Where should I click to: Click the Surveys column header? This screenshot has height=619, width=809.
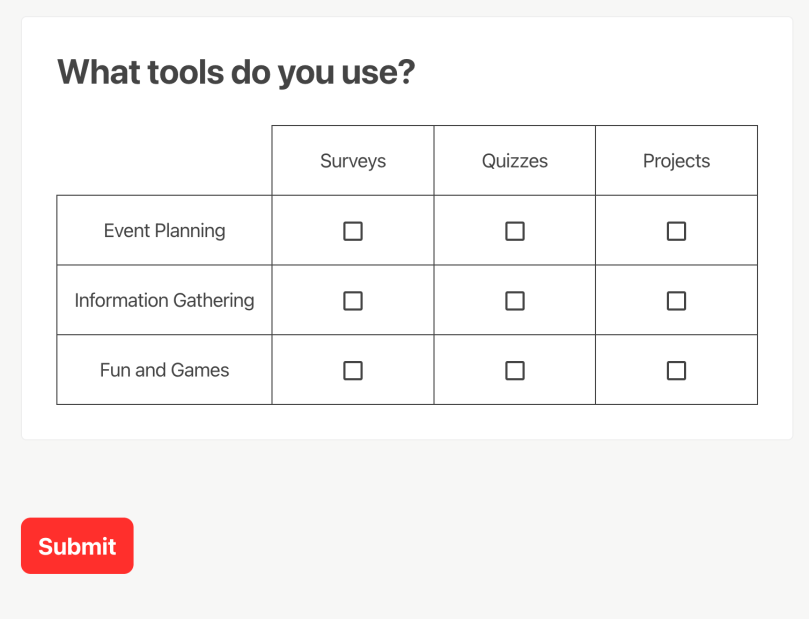(353, 161)
